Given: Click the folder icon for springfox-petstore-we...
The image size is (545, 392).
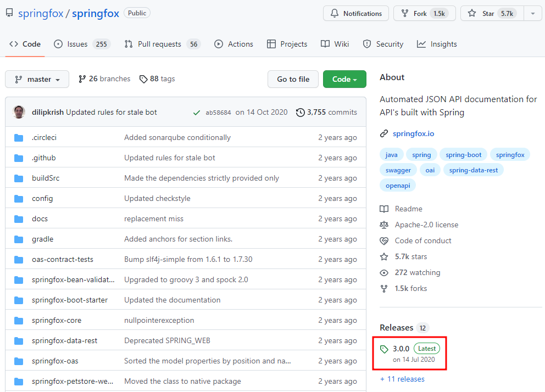Looking at the screenshot, I should pyautogui.click(x=19, y=382).
